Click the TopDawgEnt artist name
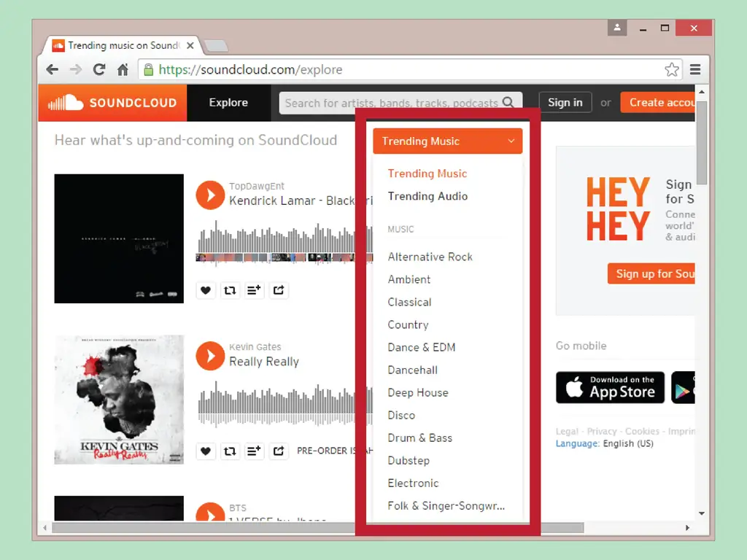Viewport: 747px width, 560px height. coord(256,186)
